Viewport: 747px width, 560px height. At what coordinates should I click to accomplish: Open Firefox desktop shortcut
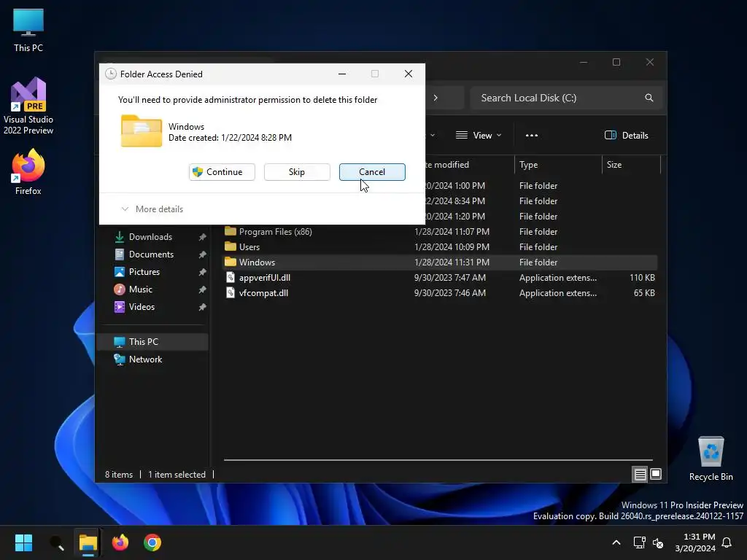(28, 172)
